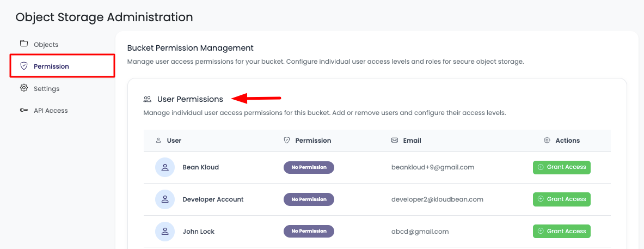
Task: Click the Permission shield icon in sidebar
Action: click(24, 66)
